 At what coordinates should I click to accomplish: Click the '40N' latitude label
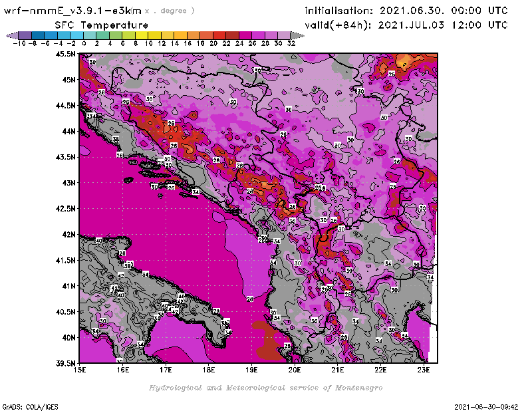(68, 338)
